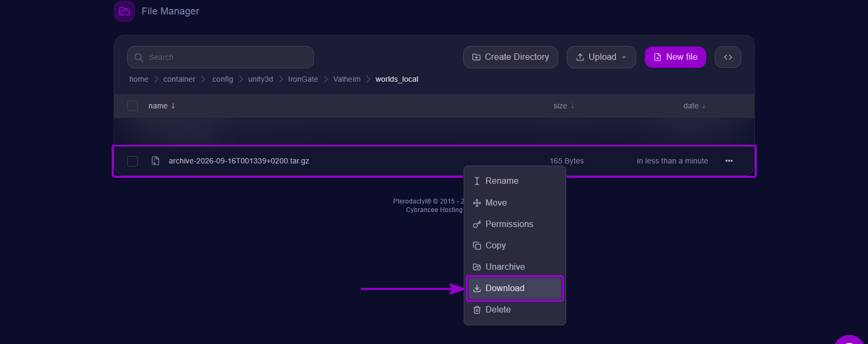
Task: Focus the Search input field
Action: point(220,57)
